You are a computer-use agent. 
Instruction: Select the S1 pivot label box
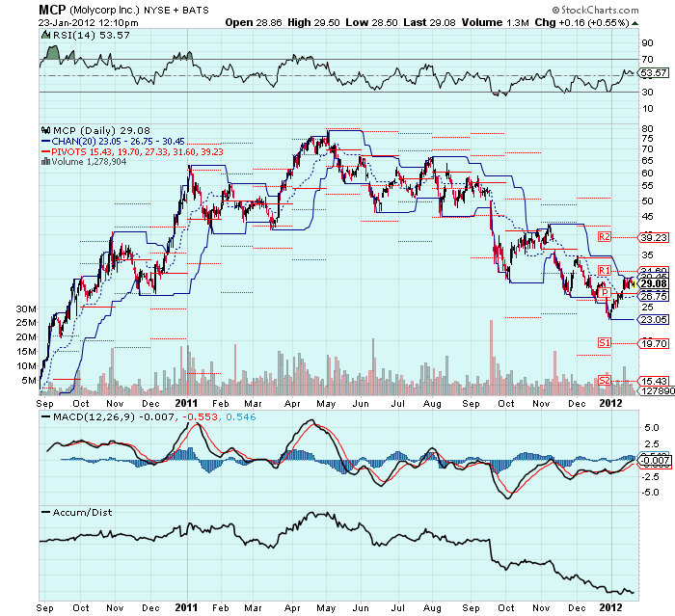[605, 342]
